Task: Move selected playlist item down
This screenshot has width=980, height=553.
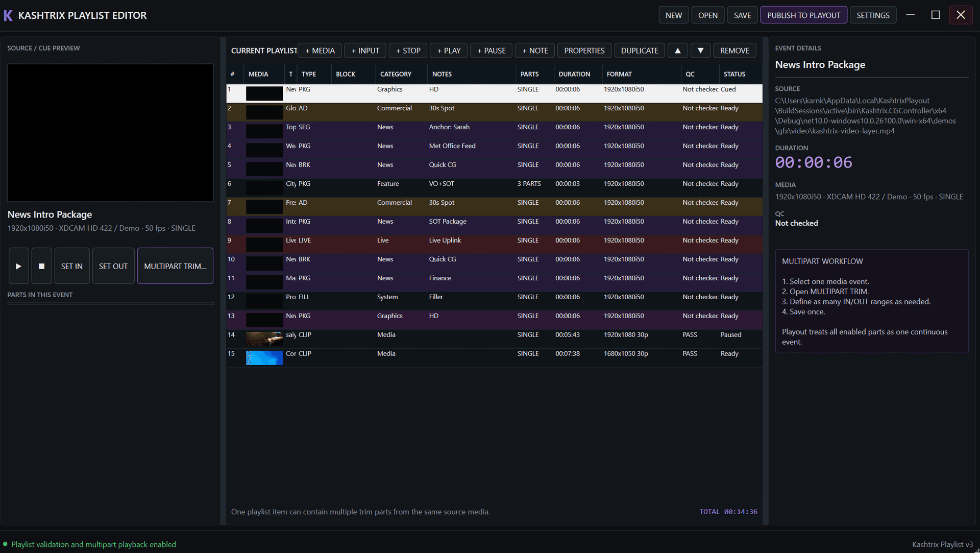Action: [x=700, y=51]
